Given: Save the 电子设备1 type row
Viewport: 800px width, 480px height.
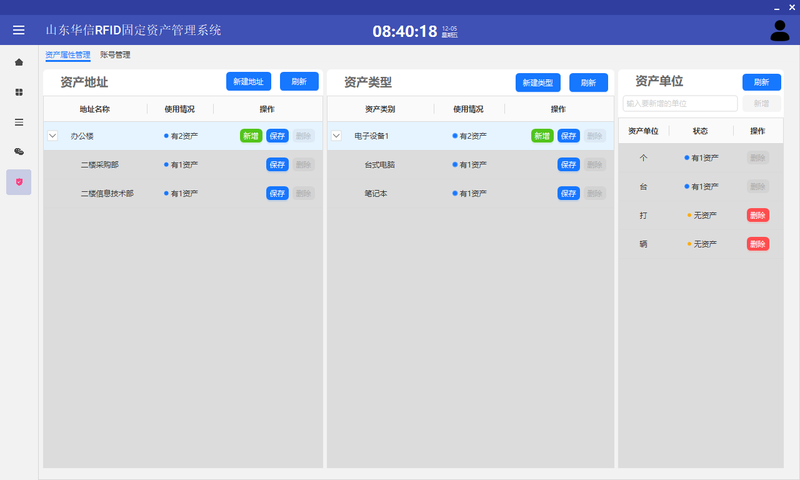Looking at the screenshot, I should (x=568, y=136).
